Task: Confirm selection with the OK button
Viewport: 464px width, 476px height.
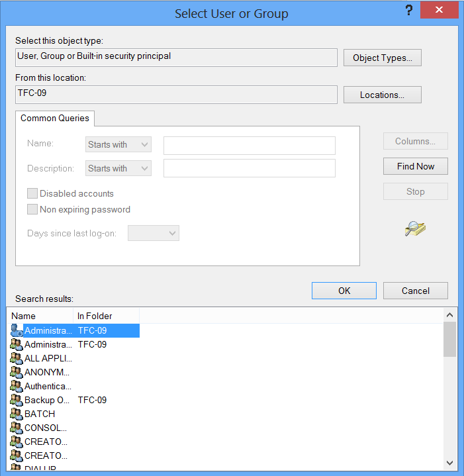Action: 344,291
